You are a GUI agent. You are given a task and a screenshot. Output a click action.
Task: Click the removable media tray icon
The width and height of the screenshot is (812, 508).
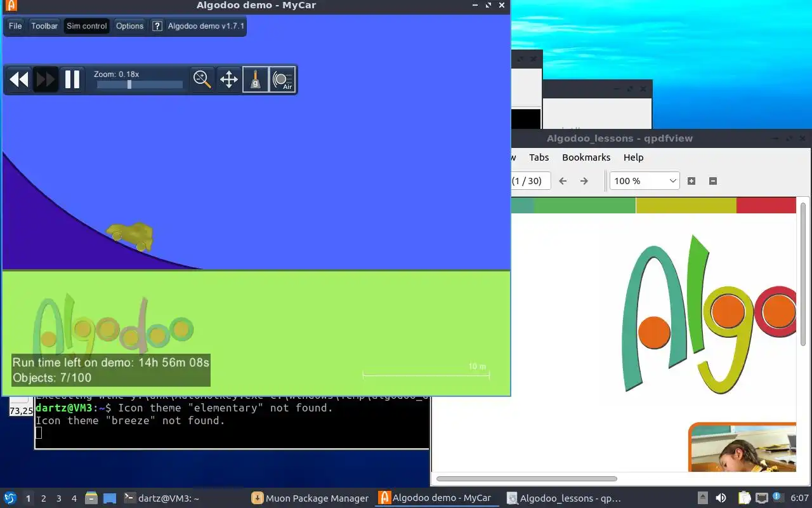703,498
